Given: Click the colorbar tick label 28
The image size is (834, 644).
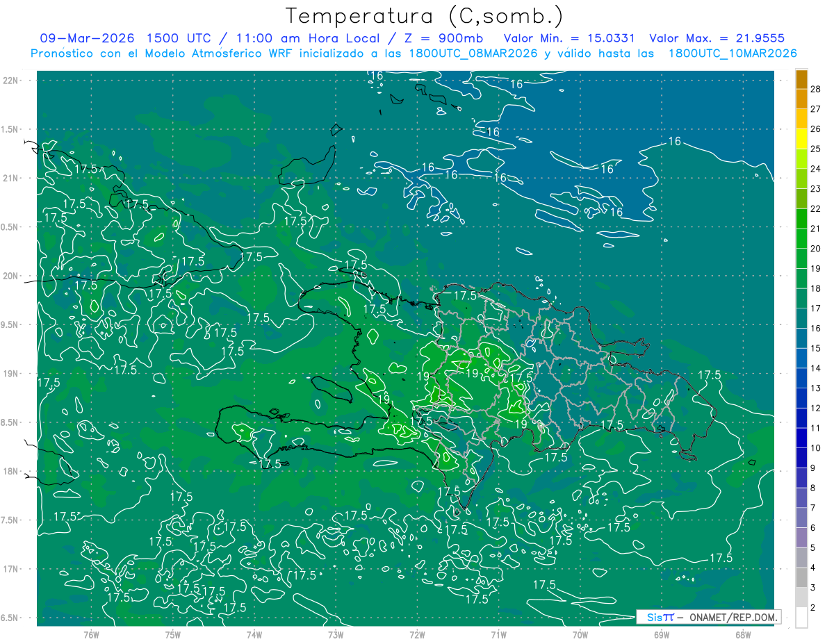Looking at the screenshot, I should pyautogui.click(x=816, y=89).
